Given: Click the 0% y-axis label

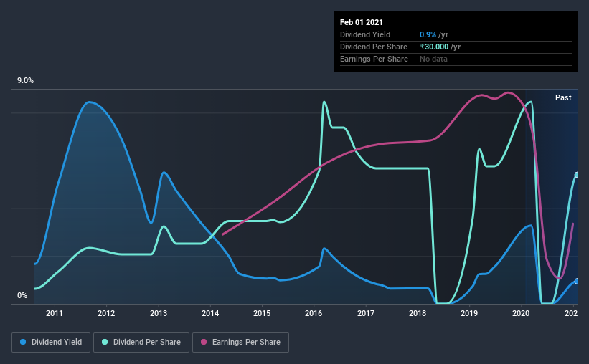Looking at the screenshot, I should (22, 296).
